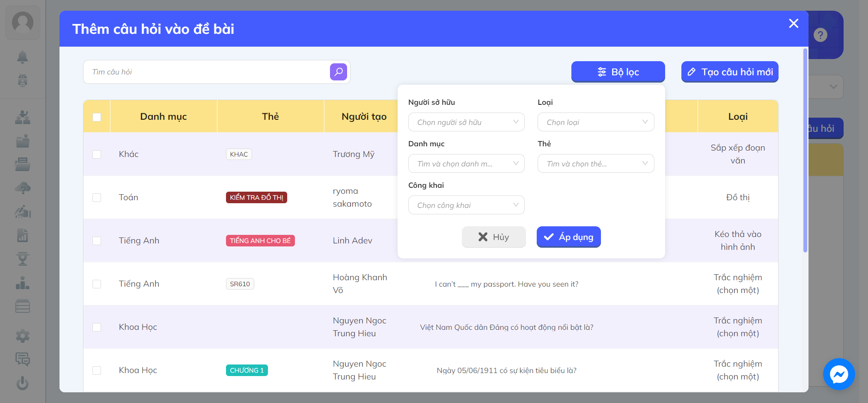This screenshot has height=403, width=868.
Task: Open the server list icon in sidebar
Action: click(x=23, y=306)
